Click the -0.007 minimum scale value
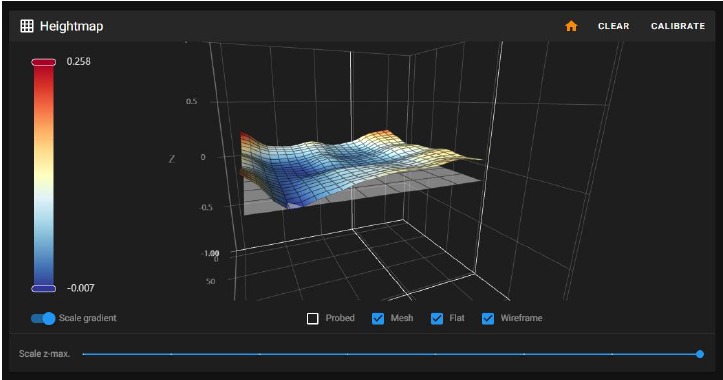723x380 pixels. pyautogui.click(x=80, y=288)
